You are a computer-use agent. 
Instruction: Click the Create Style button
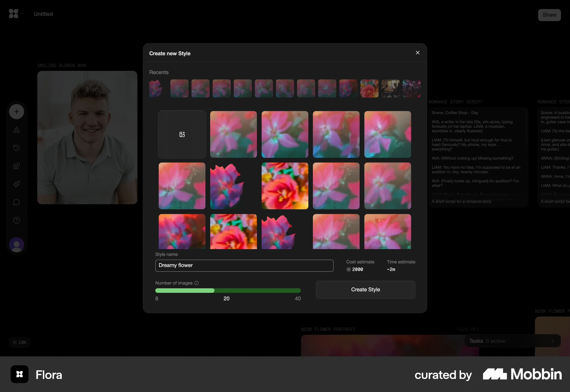click(365, 290)
